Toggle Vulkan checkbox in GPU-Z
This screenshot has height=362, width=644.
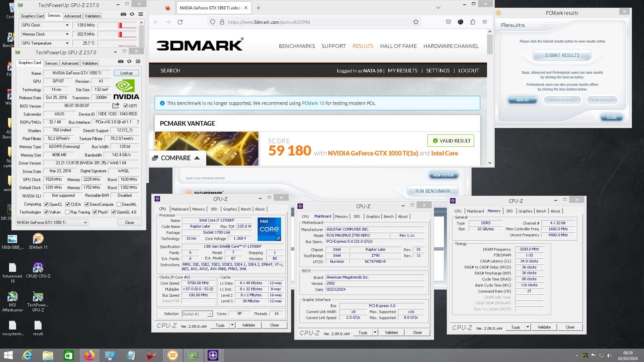pyautogui.click(x=46, y=212)
